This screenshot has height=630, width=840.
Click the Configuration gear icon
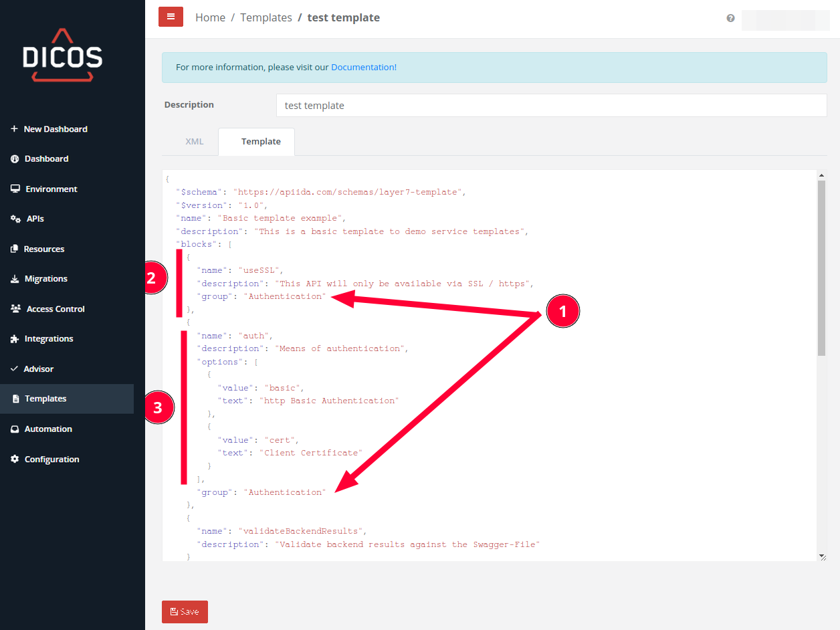pyautogui.click(x=15, y=459)
